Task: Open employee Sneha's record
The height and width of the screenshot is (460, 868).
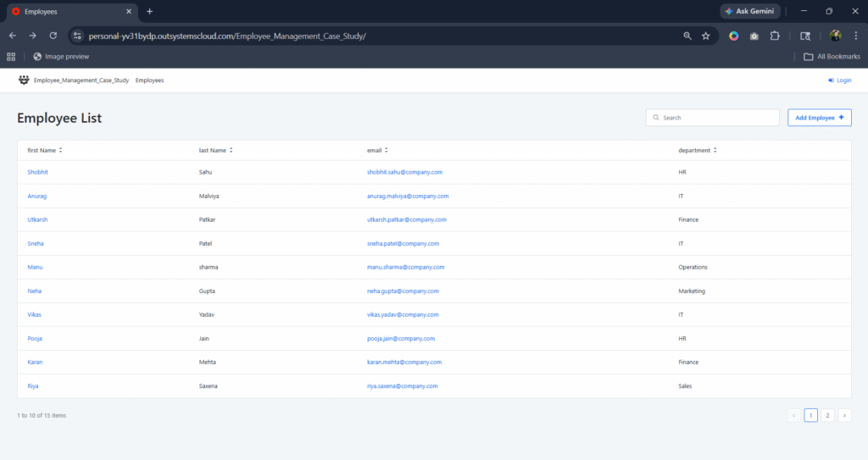Action: (36, 244)
